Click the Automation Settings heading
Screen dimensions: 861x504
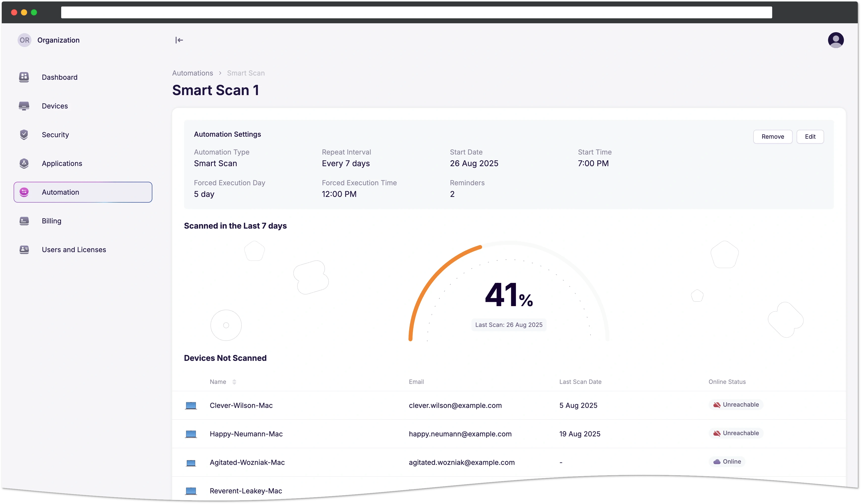(x=227, y=134)
